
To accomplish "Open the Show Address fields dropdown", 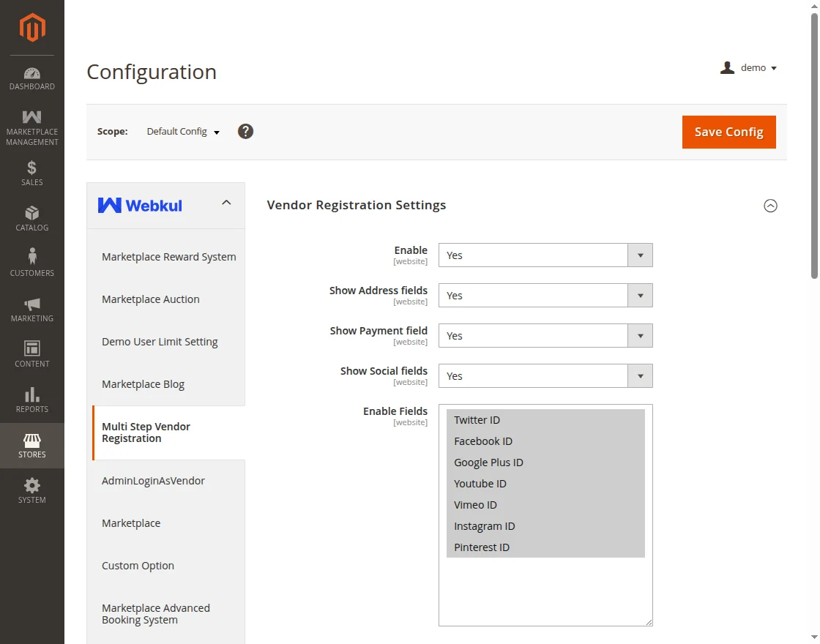I will tap(545, 296).
